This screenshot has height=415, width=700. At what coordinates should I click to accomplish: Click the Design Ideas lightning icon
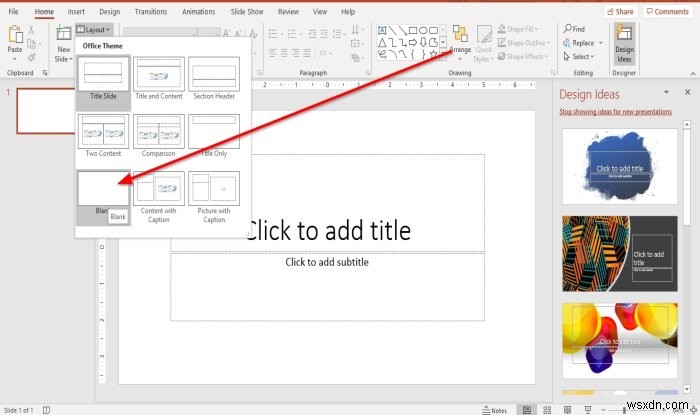(624, 33)
